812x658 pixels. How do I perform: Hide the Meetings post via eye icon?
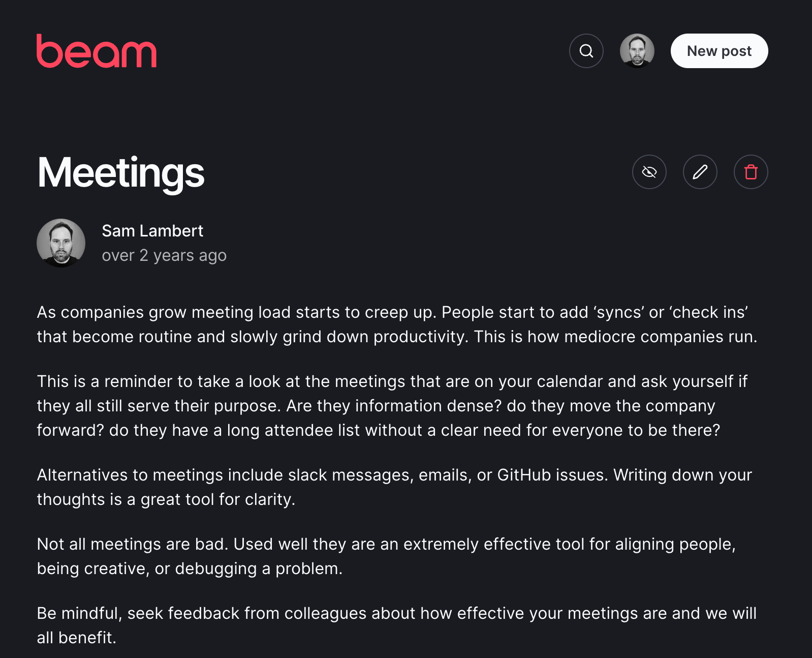(649, 172)
